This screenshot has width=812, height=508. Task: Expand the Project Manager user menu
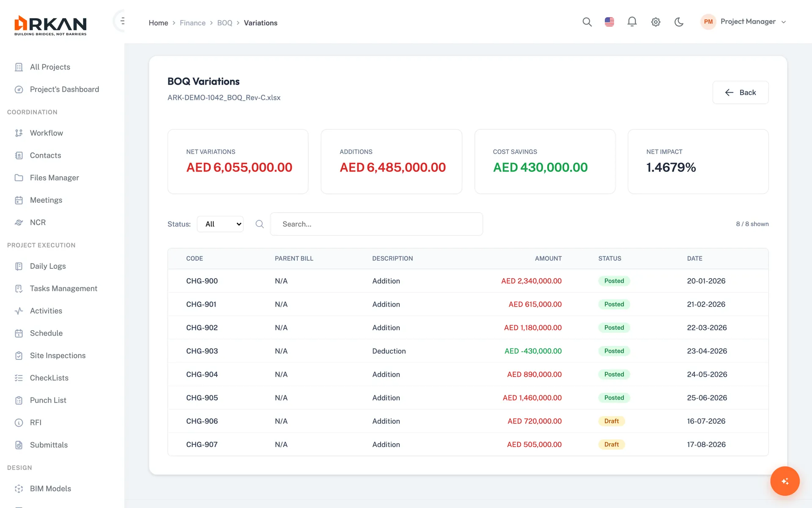pos(744,22)
